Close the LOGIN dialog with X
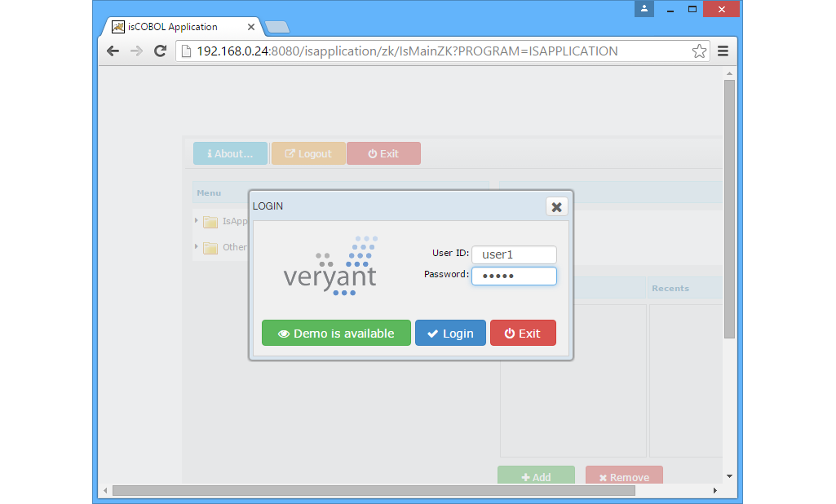 556,206
